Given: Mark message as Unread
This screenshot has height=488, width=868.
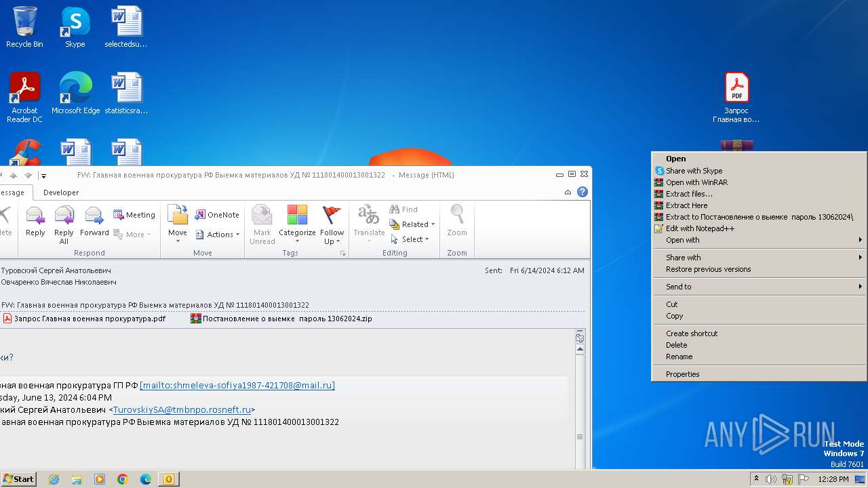Looking at the screenshot, I should click(x=262, y=225).
